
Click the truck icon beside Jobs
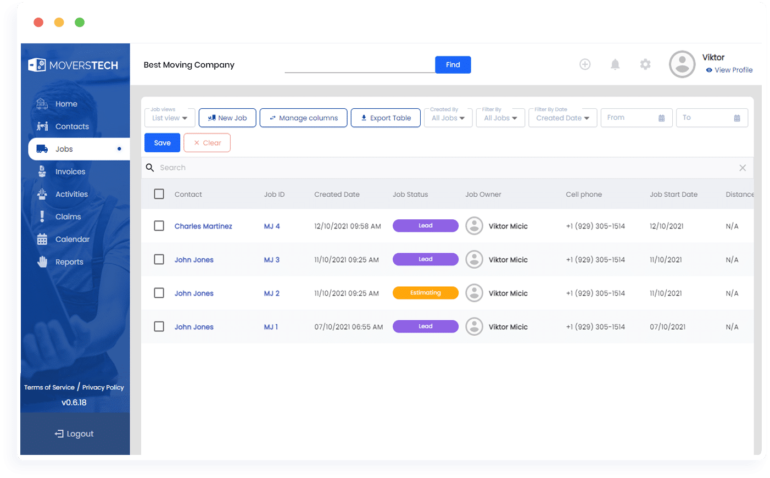(42, 149)
